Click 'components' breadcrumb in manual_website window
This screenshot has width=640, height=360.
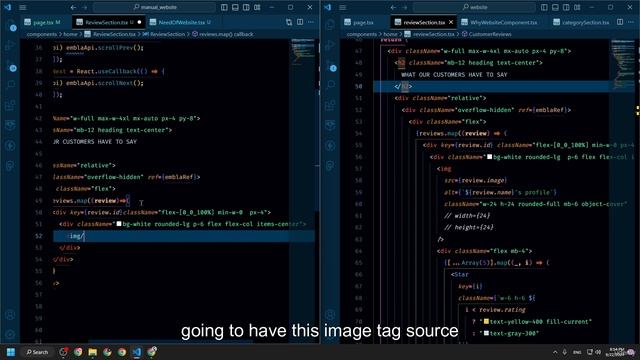[x=42, y=34]
